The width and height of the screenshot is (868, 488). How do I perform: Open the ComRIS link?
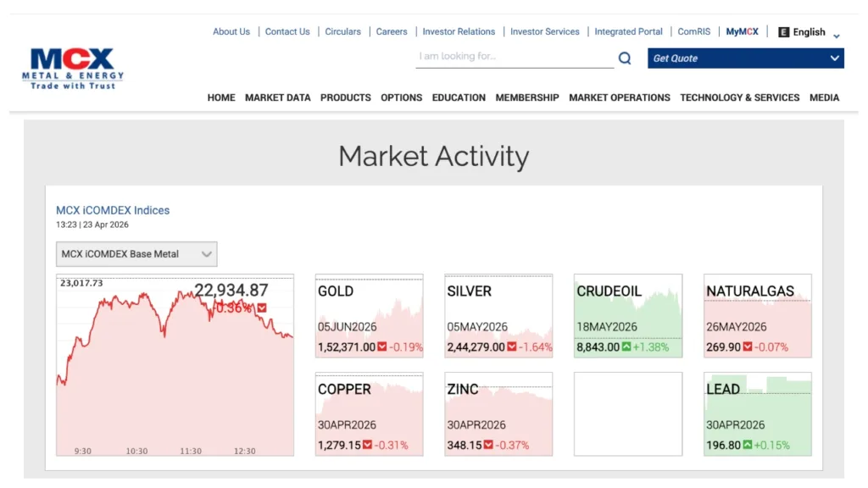693,32
